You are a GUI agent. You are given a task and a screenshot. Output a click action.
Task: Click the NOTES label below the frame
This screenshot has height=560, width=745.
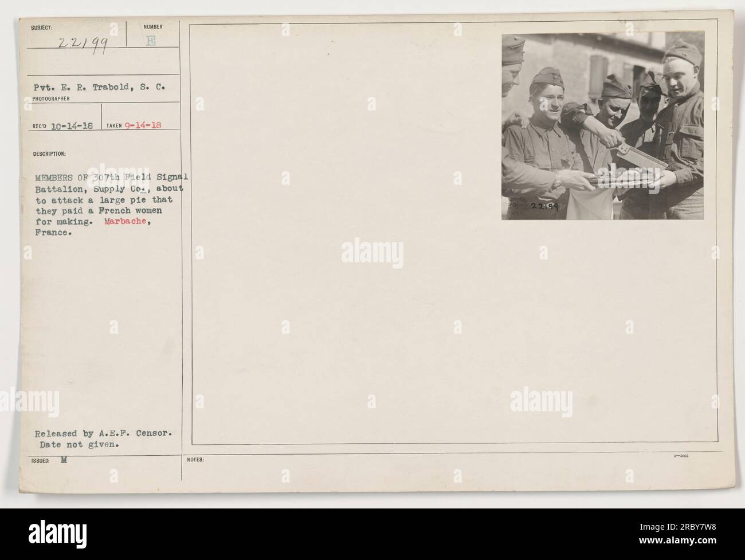point(195,459)
